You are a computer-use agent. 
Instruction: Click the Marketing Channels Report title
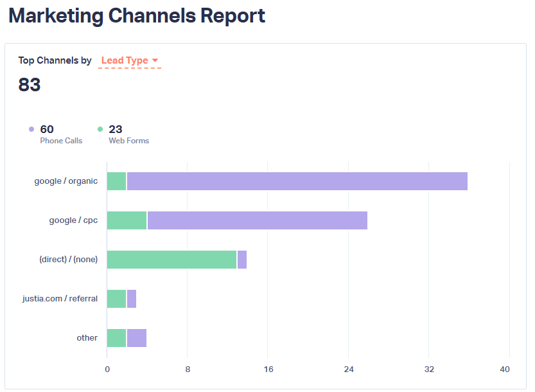click(x=137, y=15)
